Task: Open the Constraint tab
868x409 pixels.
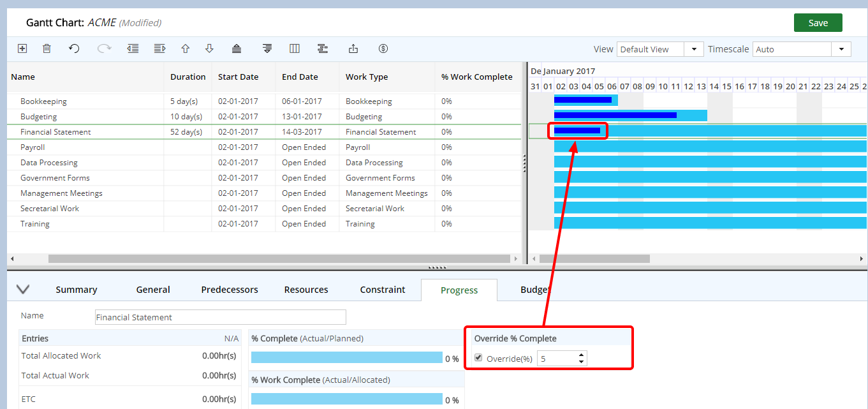Action: 383,290
